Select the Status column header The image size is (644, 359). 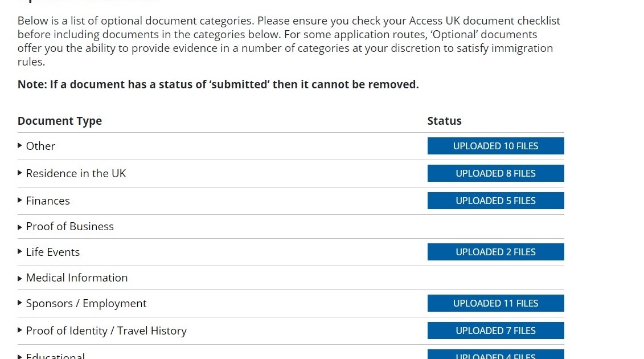(x=445, y=121)
